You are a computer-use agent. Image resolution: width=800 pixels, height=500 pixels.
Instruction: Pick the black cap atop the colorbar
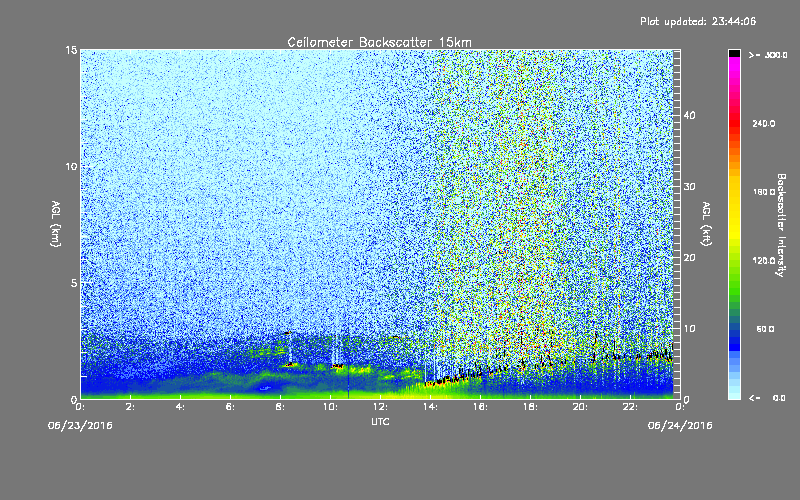point(734,53)
